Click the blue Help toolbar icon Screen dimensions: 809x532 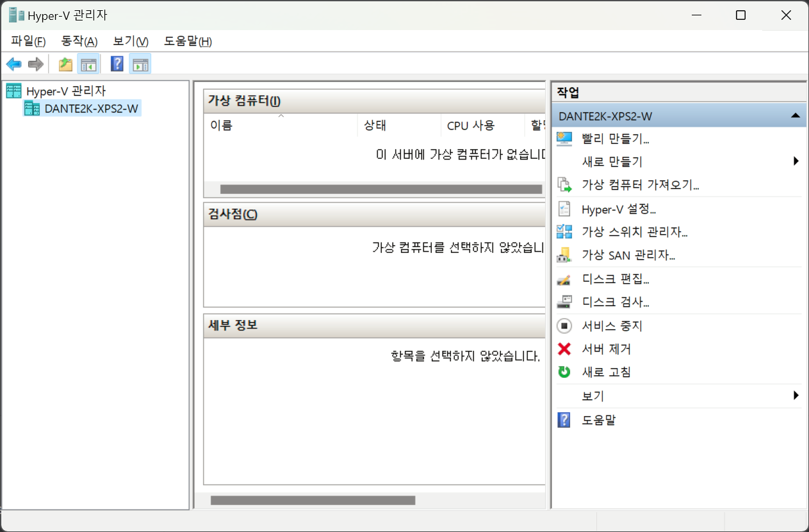[117, 64]
